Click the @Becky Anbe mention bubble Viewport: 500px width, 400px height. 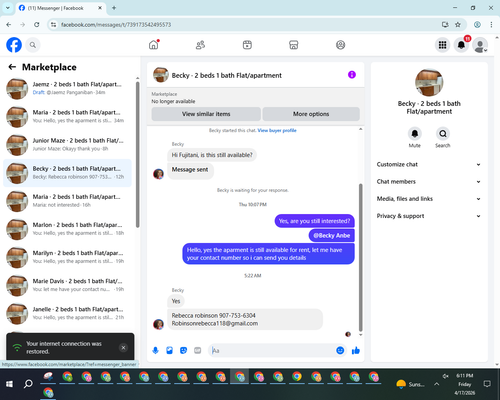[x=332, y=235]
